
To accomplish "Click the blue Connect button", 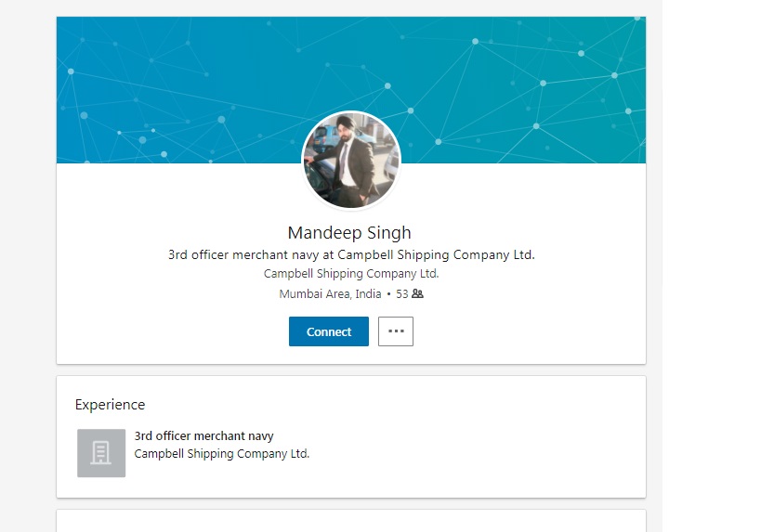I will point(328,331).
